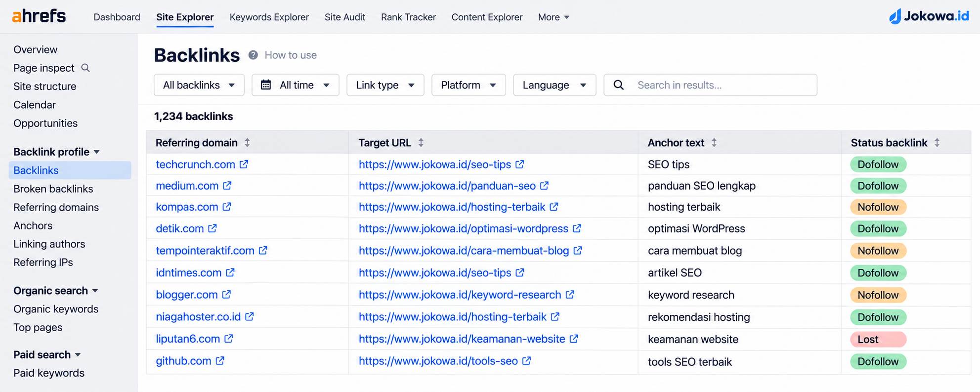Switch to the Dashboard tab
This screenshot has height=392, width=980.
coord(117,17)
